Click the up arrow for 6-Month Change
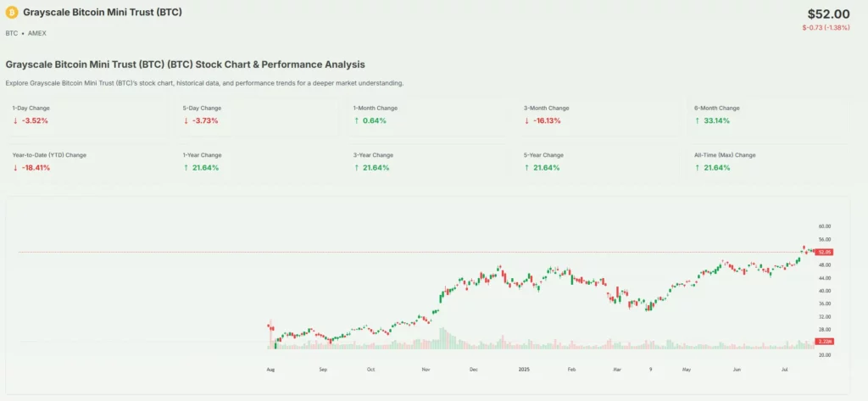 coord(698,120)
